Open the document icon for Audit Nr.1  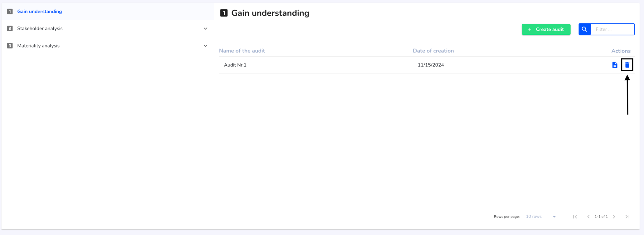point(615,65)
